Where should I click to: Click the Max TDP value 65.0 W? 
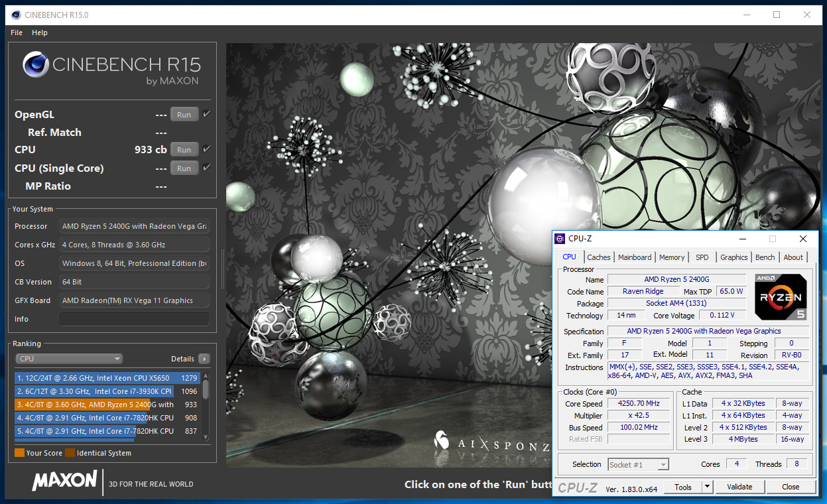point(731,291)
